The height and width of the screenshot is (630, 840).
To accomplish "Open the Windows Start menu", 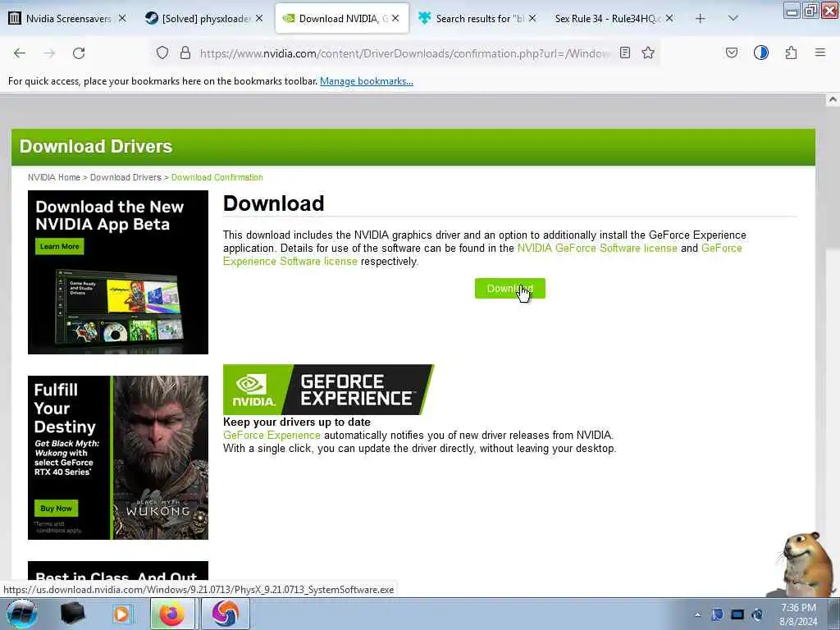I will pos(21,614).
